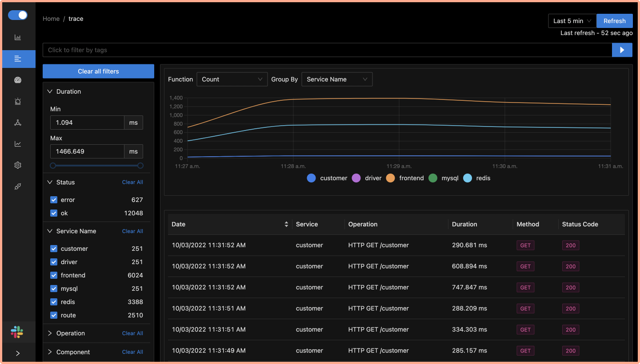Open the Last 5 min time dropdown
Viewport: 640px width, 364px height.
tap(572, 21)
